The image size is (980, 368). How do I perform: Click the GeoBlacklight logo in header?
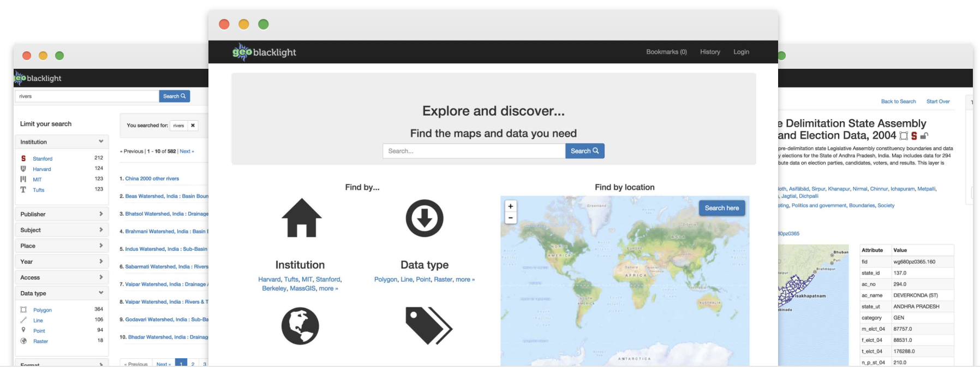click(x=265, y=52)
